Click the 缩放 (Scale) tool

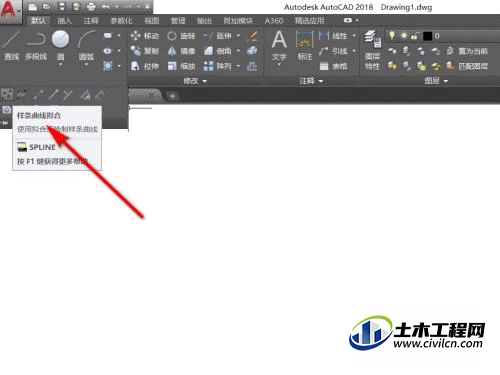(181, 66)
